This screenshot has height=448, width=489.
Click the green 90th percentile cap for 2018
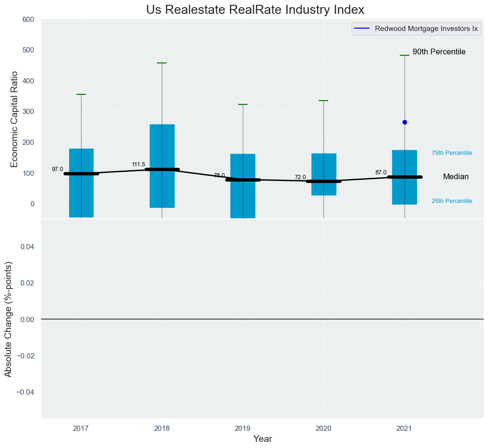[162, 63]
